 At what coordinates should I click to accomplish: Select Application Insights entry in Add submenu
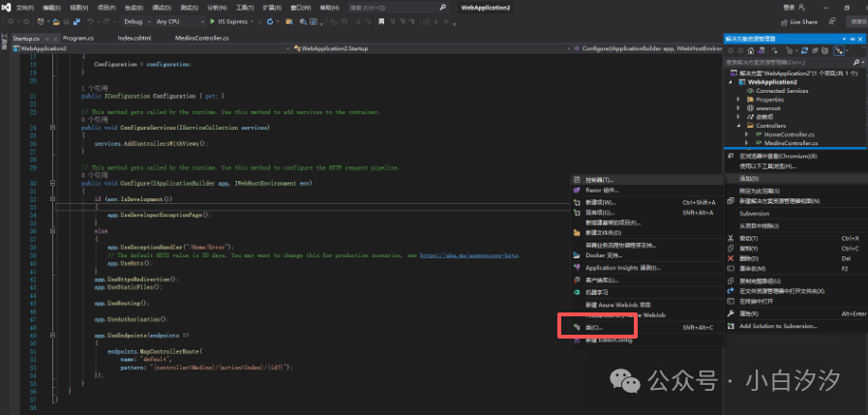coord(646,268)
